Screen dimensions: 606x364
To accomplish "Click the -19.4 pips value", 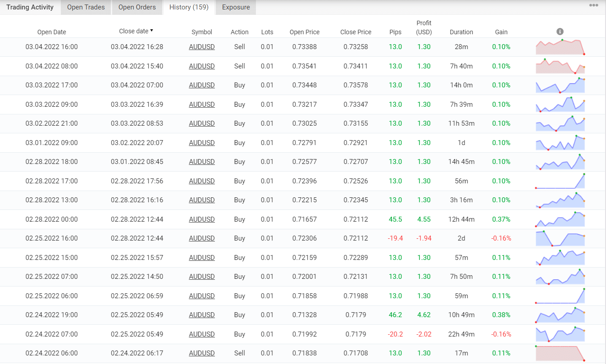I will (x=395, y=238).
